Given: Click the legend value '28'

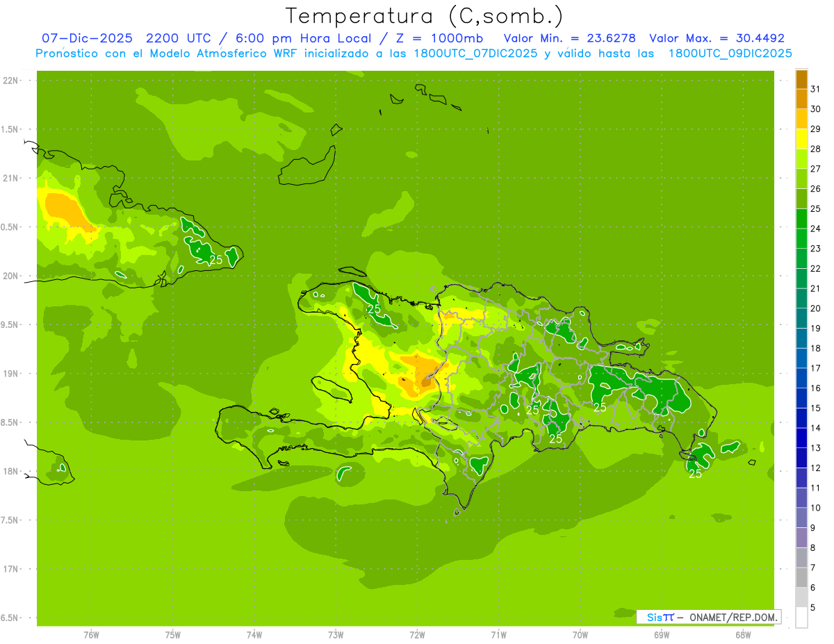Looking at the screenshot, I should (x=815, y=149).
